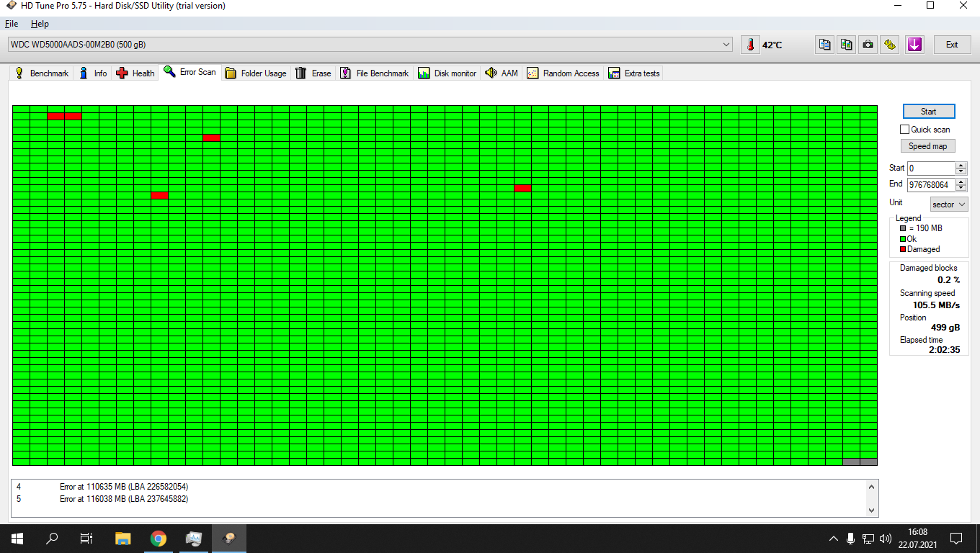Open Google Chrome from the taskbar
This screenshot has width=980, height=553.
pos(159,539)
